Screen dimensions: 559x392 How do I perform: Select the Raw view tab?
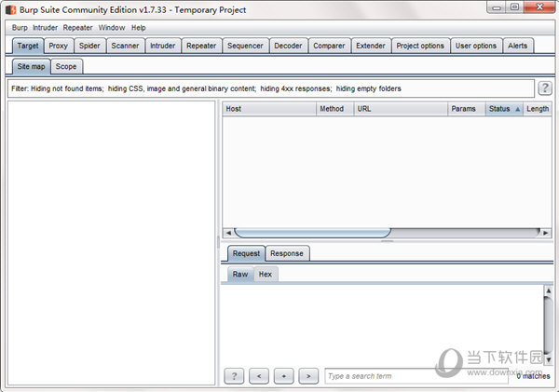pyautogui.click(x=240, y=274)
